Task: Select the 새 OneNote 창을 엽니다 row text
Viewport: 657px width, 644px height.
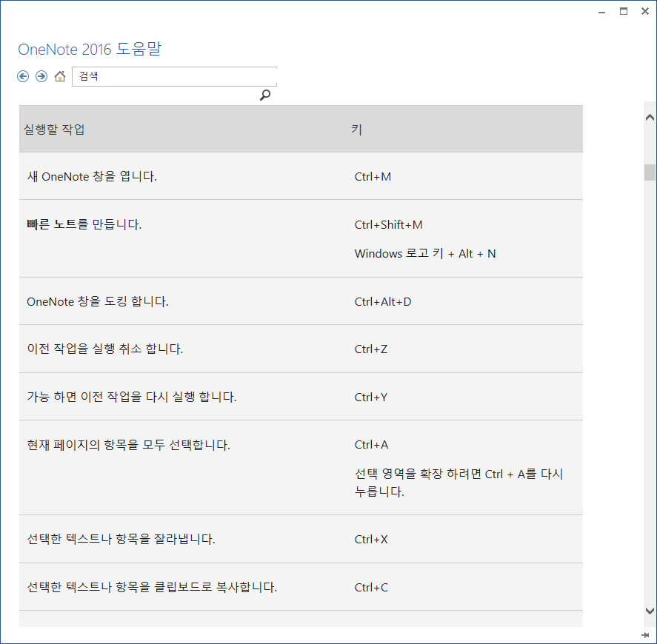Action: click(x=92, y=176)
